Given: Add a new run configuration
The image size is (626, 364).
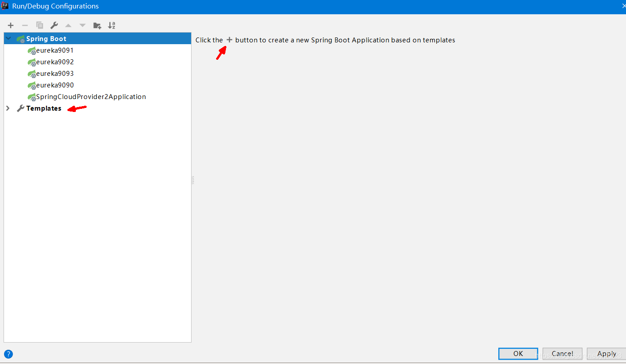Looking at the screenshot, I should click(x=11, y=25).
